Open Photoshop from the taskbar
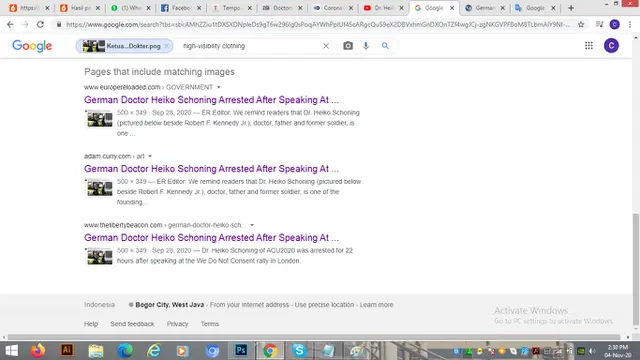The image size is (640, 360). pos(241,350)
